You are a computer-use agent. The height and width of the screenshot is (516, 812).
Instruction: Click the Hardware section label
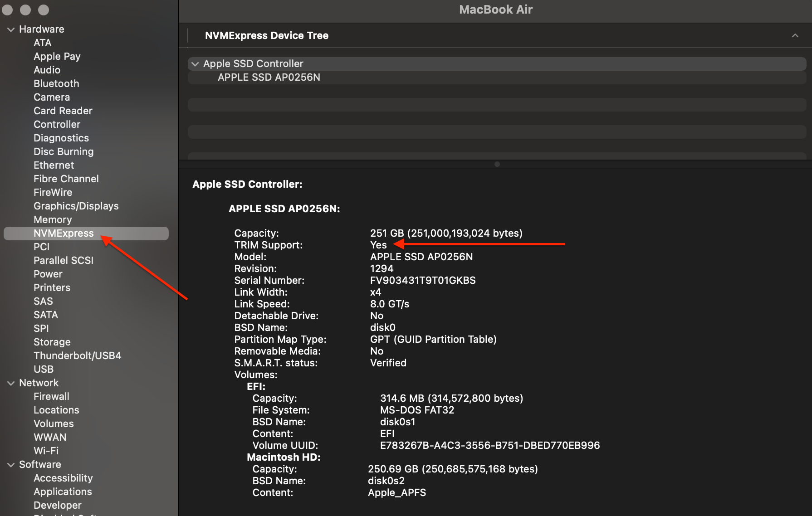coord(42,29)
